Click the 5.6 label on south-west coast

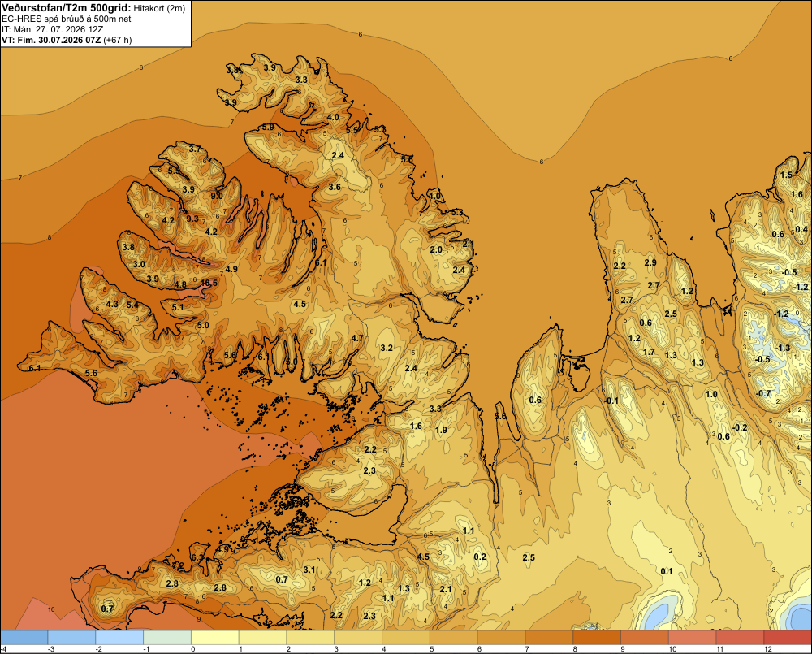tap(91, 373)
